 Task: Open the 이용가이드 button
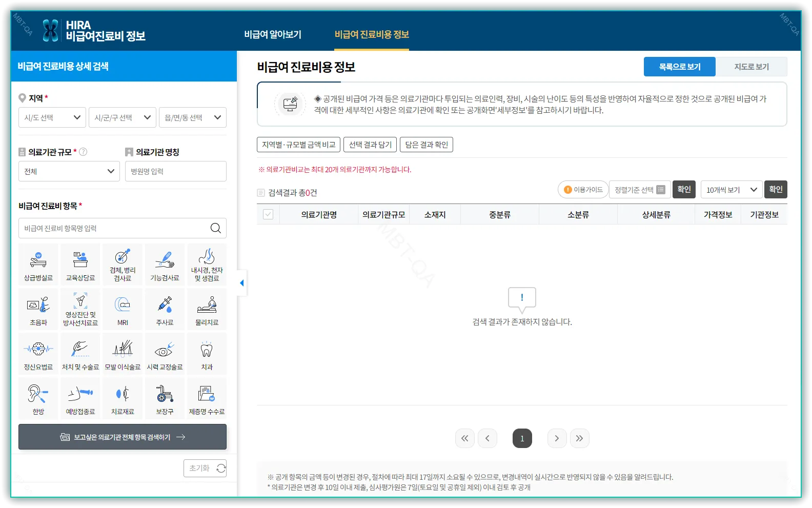[583, 190]
